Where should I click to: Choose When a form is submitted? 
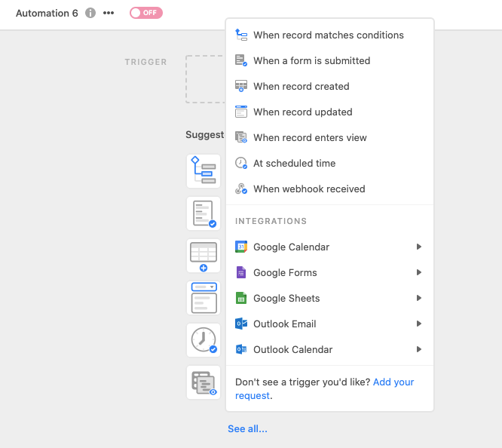329,60
